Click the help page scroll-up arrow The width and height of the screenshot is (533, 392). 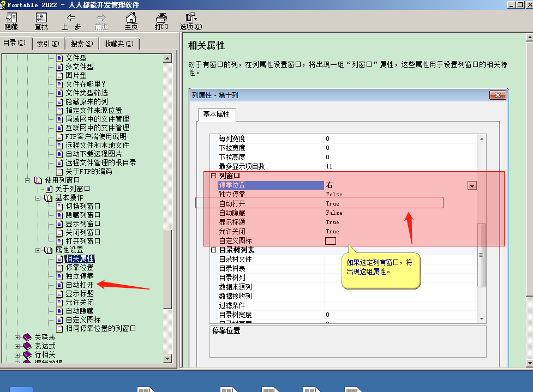click(530, 37)
